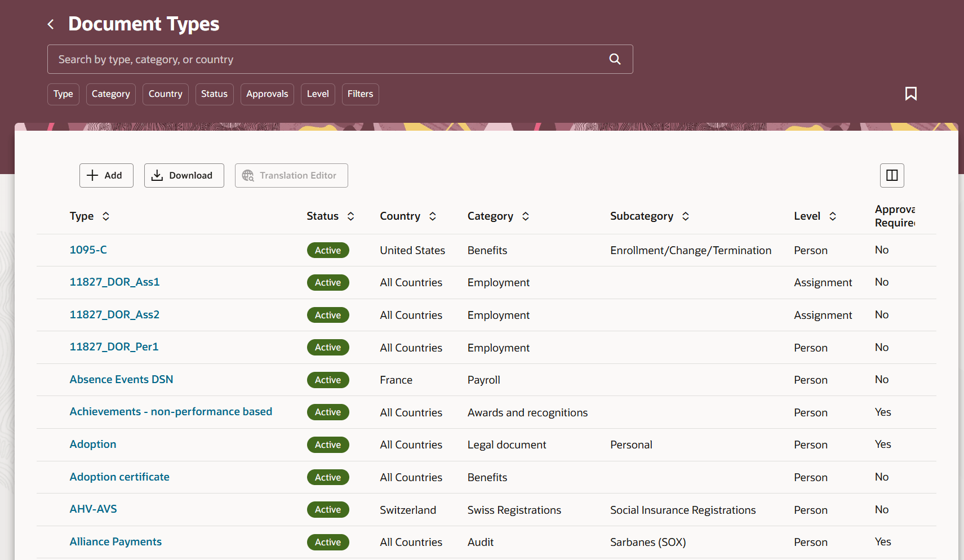Viewport: 964px width, 560px height.
Task: Open the AHV-AVS document type
Action: coord(93,509)
